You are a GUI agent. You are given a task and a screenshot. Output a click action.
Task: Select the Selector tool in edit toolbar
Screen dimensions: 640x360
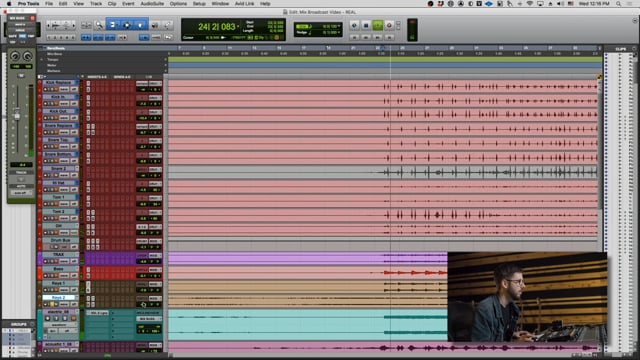127,25
